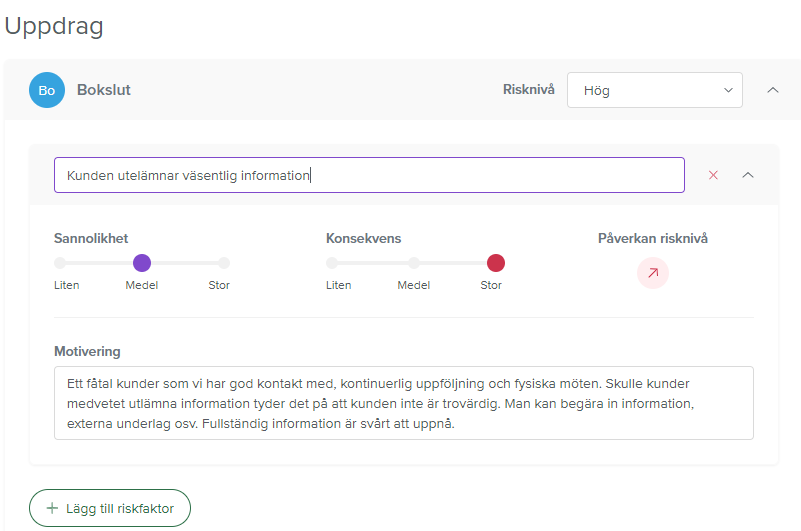The height and width of the screenshot is (531, 801).
Task: Set Konsekvens to Medel
Action: tap(414, 263)
